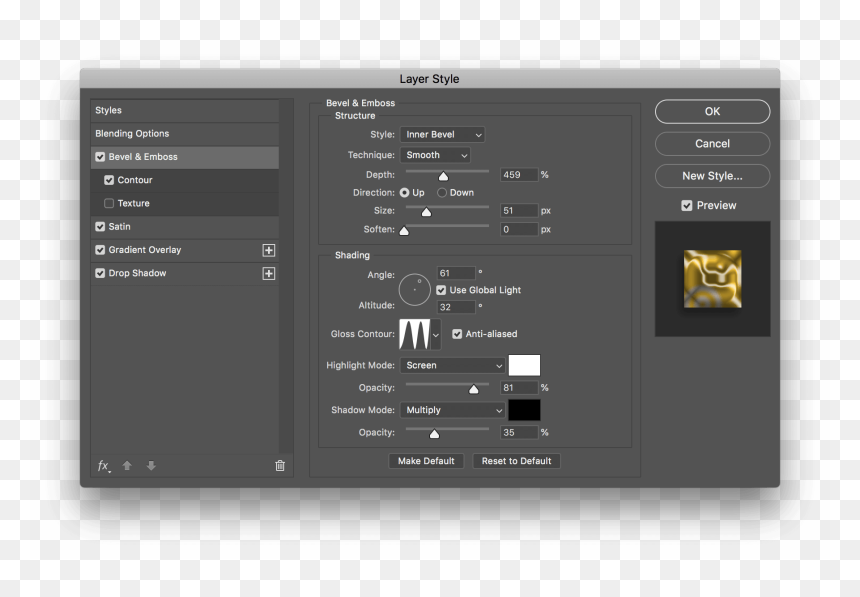Open Blending Options section
Screen dimensions: 860x597
pos(185,133)
